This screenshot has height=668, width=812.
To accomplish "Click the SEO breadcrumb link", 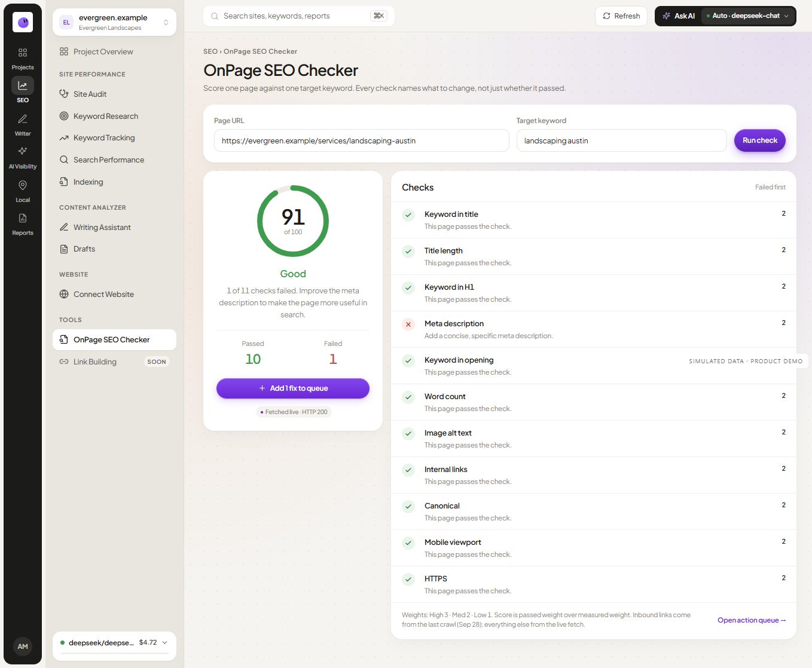I will pyautogui.click(x=210, y=51).
